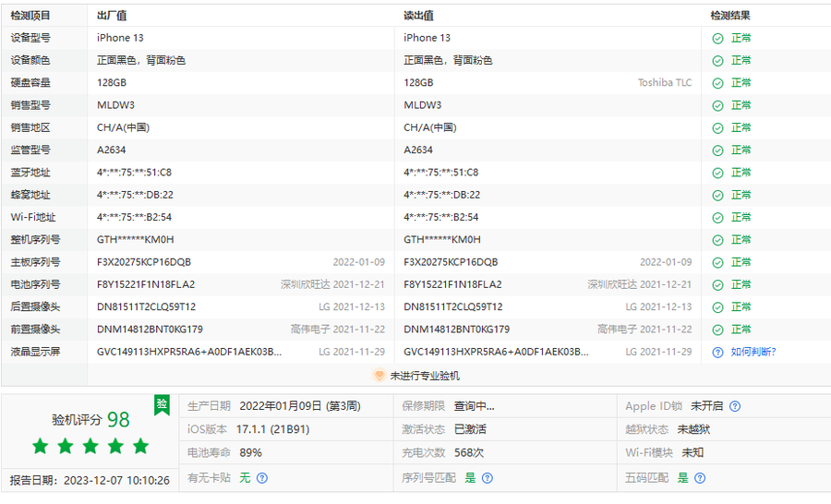Click the fifth green rating star

(x=141, y=446)
